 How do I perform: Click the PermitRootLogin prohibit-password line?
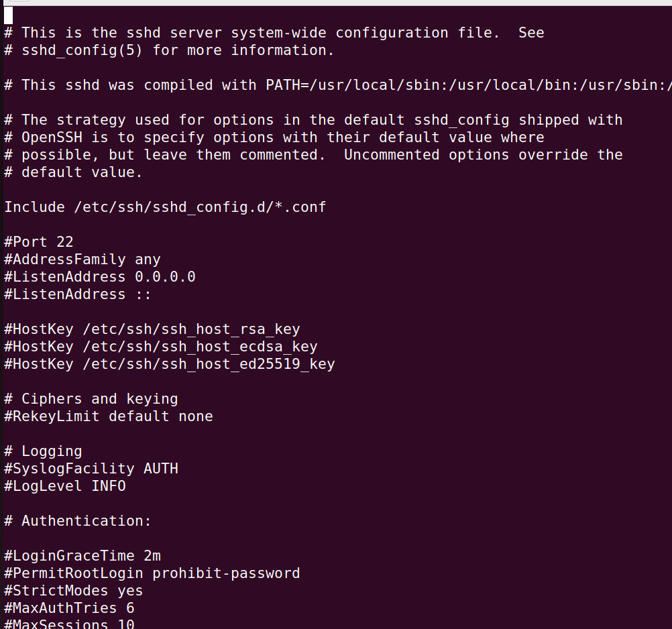click(x=152, y=573)
